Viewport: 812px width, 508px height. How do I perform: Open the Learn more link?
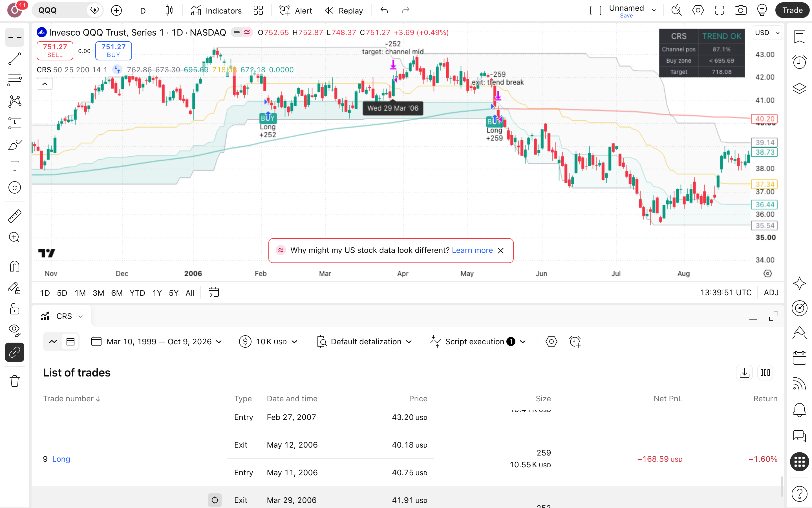click(472, 250)
